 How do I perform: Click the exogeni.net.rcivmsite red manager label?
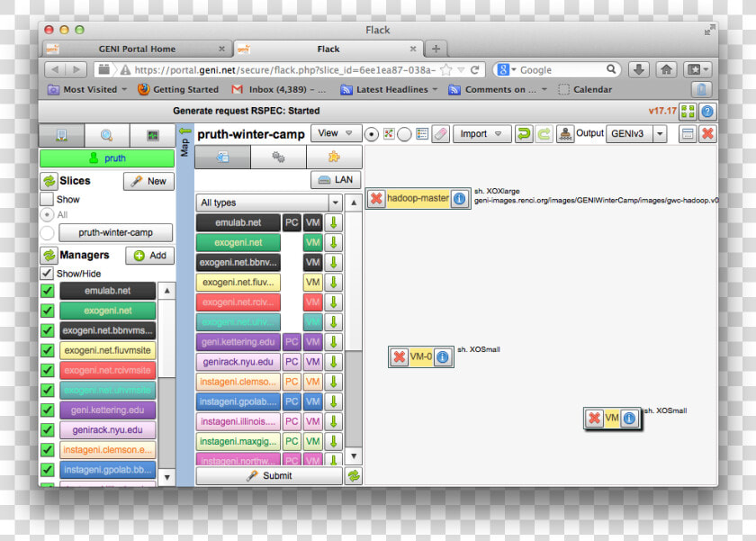pos(107,370)
